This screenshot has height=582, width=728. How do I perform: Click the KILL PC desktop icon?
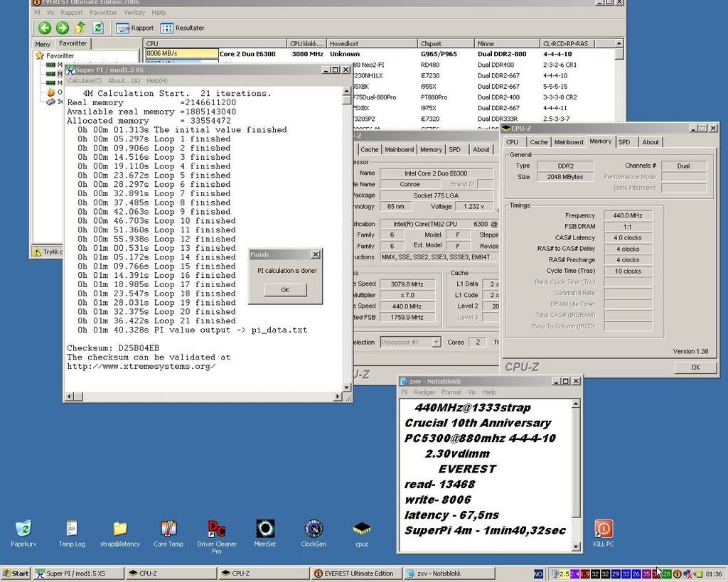pos(603,533)
